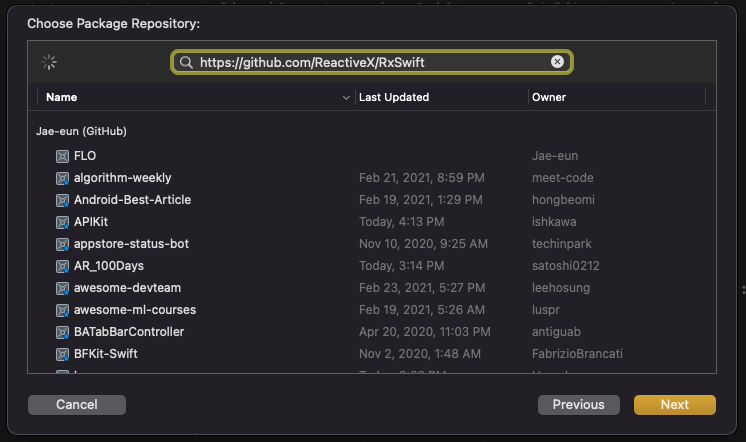Click the search magnifier icon in URL field

coord(186,62)
